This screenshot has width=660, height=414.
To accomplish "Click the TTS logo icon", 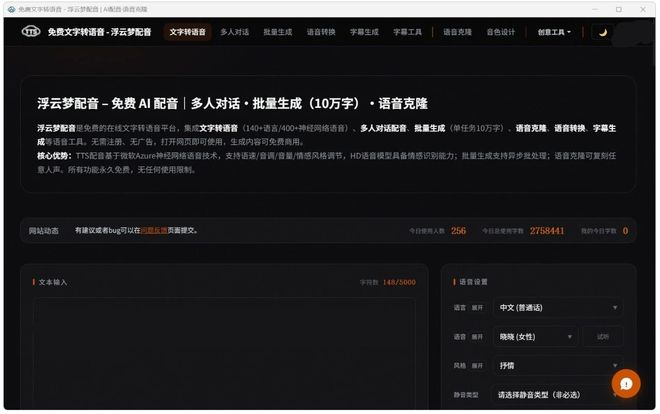I will pyautogui.click(x=31, y=32).
